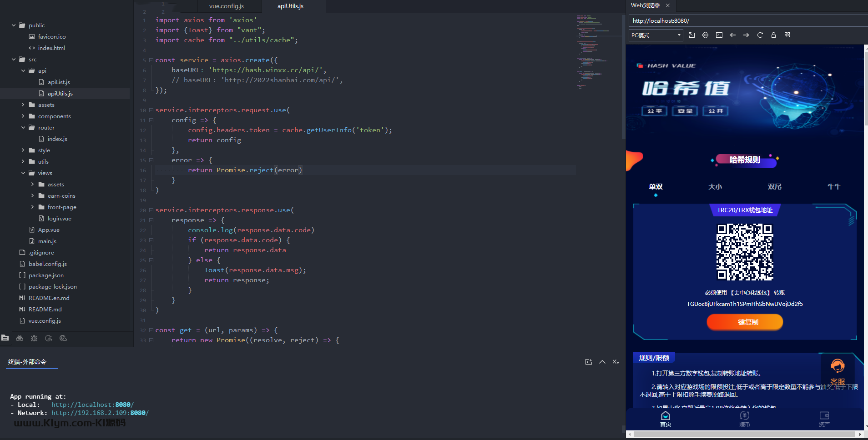868x440 pixels.
Task: Expand the components folder
Action: pyautogui.click(x=23, y=116)
